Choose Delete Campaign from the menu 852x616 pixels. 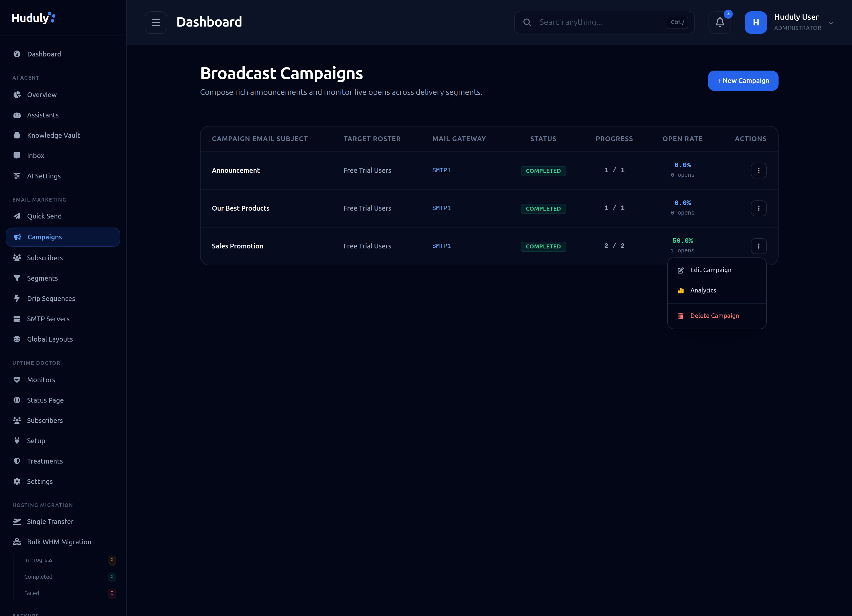[716, 316]
